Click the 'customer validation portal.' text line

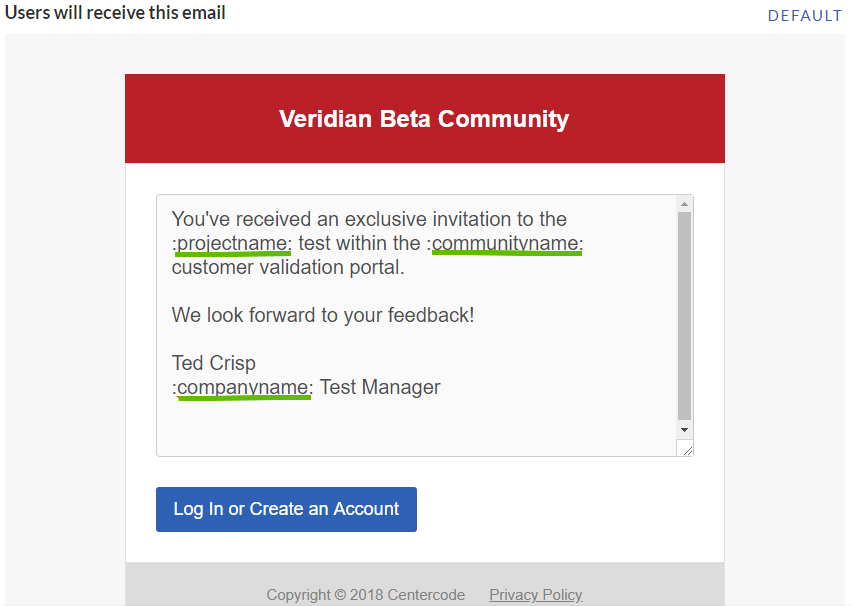click(x=288, y=267)
